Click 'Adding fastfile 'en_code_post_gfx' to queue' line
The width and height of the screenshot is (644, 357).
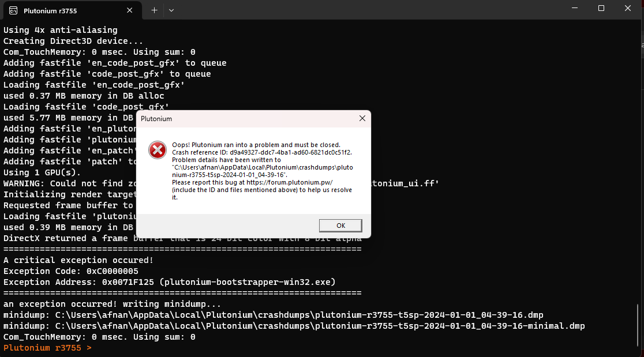(115, 63)
